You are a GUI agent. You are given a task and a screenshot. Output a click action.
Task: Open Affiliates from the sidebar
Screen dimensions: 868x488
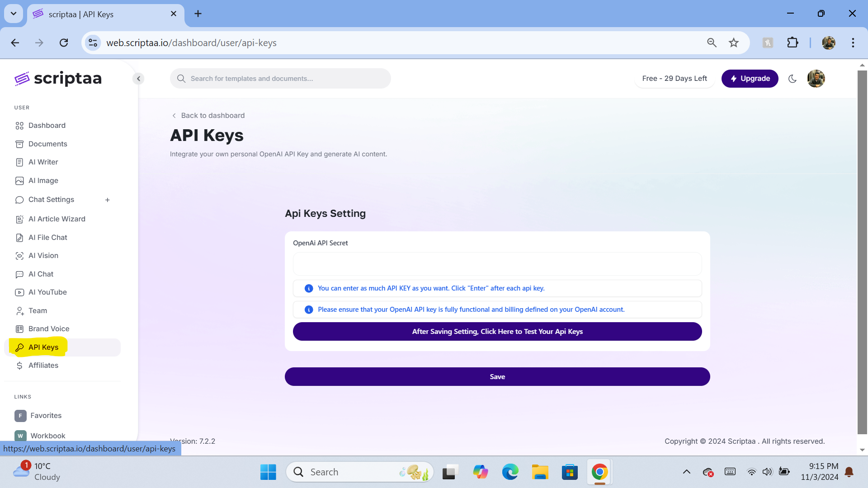point(43,366)
